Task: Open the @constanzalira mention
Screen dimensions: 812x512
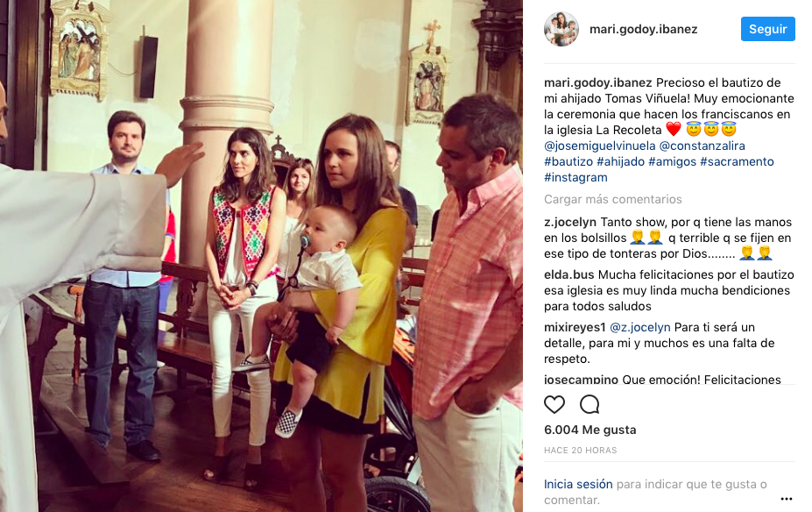Action: pyautogui.click(x=703, y=146)
